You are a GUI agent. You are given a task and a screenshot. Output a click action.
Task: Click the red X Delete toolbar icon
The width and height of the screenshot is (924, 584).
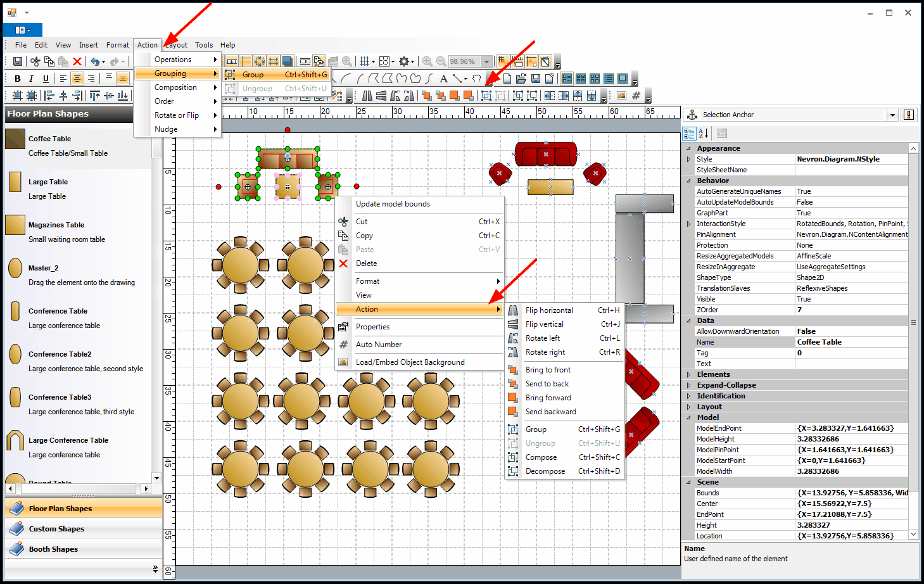(77, 61)
